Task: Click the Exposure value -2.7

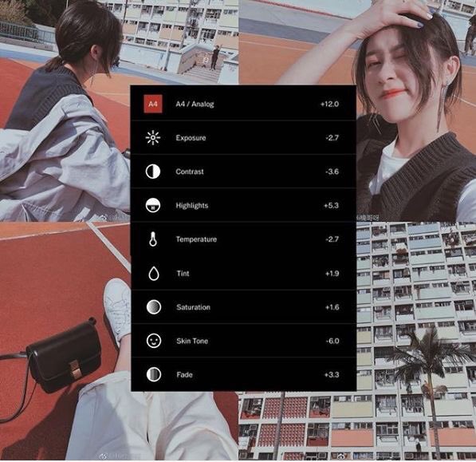Action: pos(332,138)
